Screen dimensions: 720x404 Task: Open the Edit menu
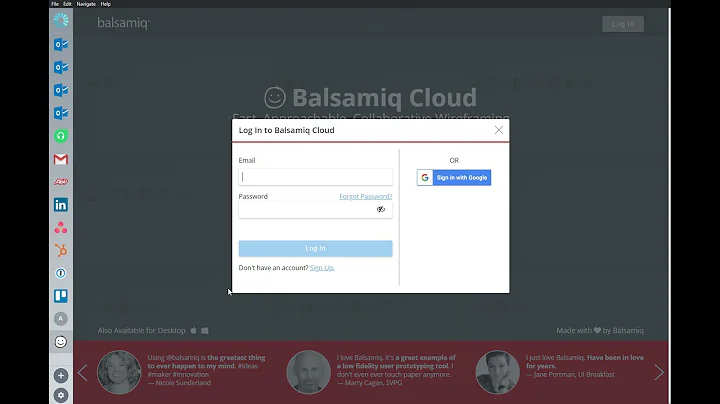coord(68,4)
